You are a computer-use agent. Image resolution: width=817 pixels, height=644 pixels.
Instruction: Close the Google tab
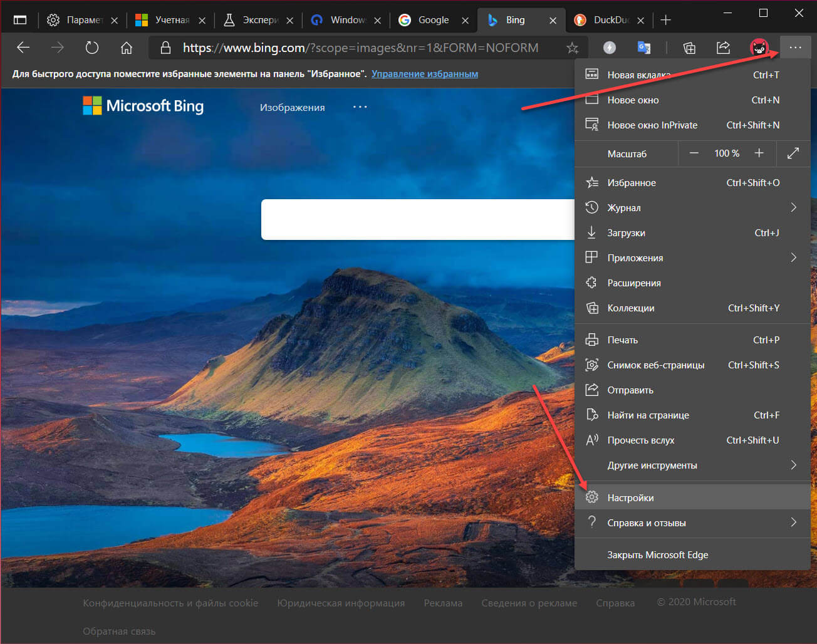(x=465, y=20)
